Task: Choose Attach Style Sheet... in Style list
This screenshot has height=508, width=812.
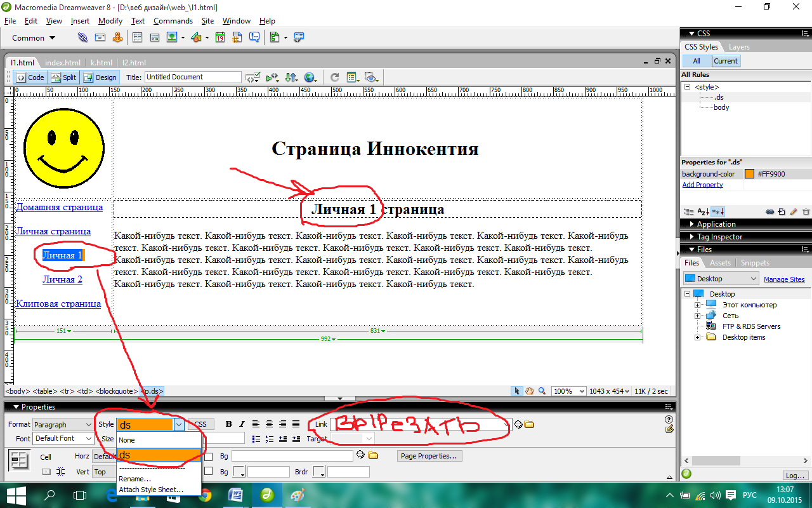Action: pos(159,490)
